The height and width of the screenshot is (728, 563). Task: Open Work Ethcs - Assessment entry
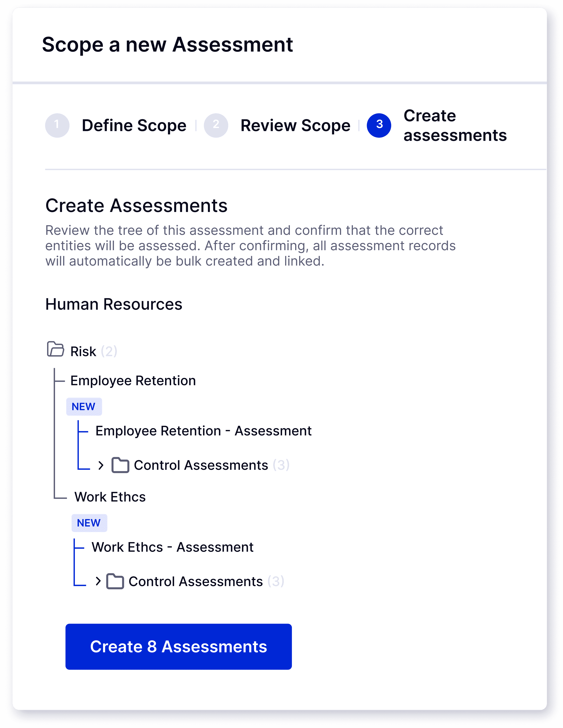173,547
